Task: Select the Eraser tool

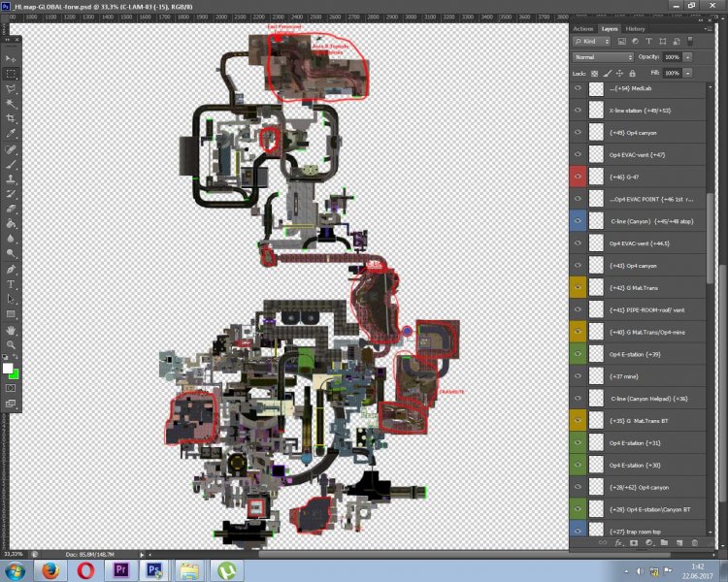Action: pos(11,209)
